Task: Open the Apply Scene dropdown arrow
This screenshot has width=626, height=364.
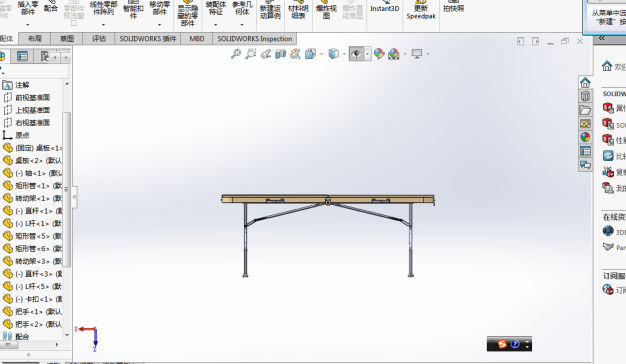Action: click(405, 54)
